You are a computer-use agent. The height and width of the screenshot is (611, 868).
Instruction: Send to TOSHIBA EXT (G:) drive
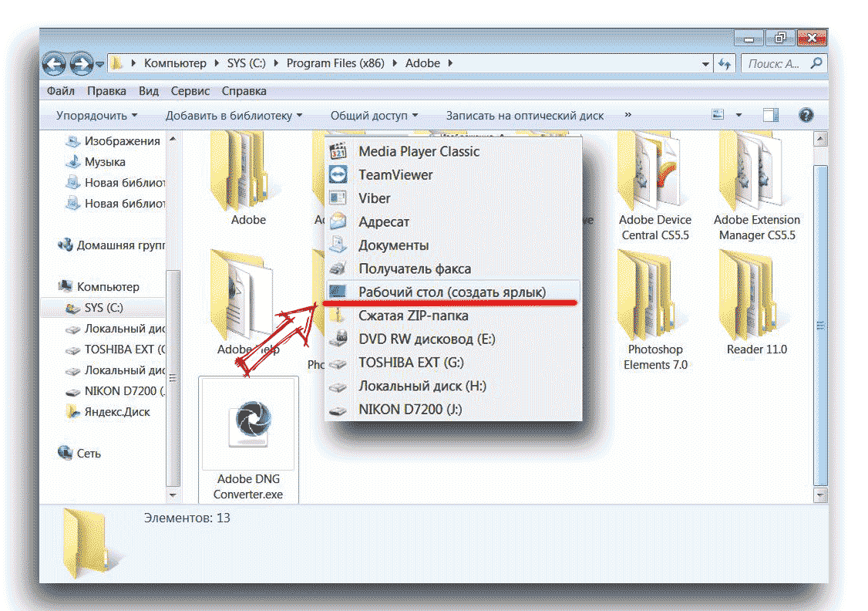453,363
